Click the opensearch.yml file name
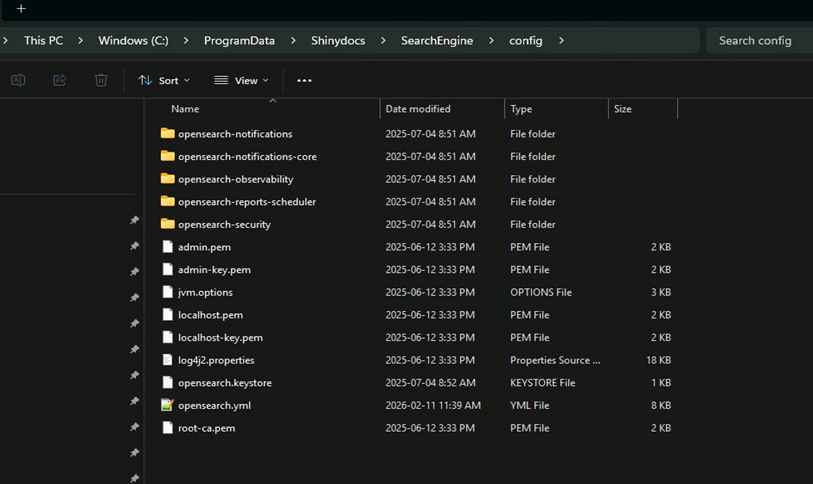813x484 pixels. [214, 405]
